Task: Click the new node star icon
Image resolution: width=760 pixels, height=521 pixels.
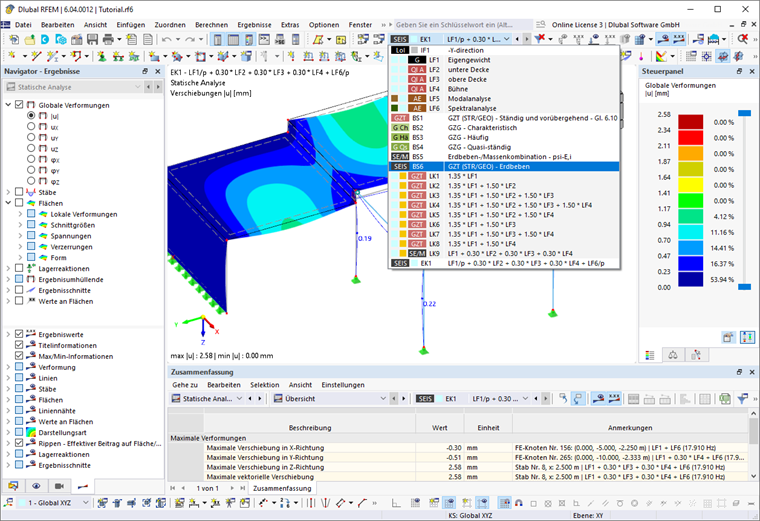Action: (13, 57)
